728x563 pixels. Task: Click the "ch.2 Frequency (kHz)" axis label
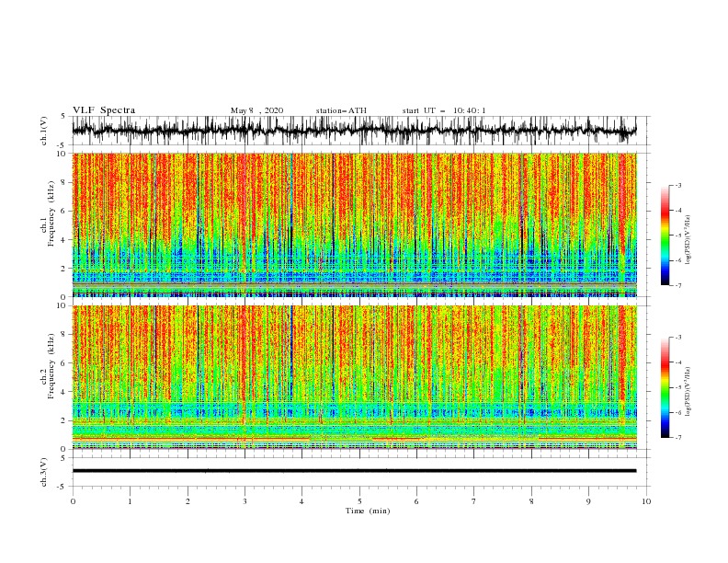coord(48,366)
